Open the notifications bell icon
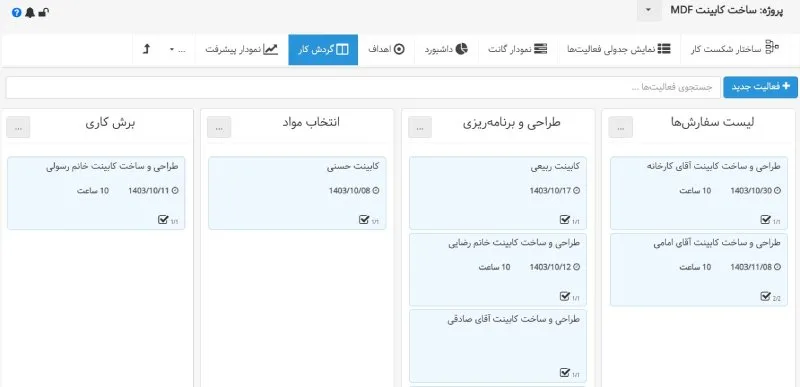Screen dimensions: 800x387 click(30, 13)
